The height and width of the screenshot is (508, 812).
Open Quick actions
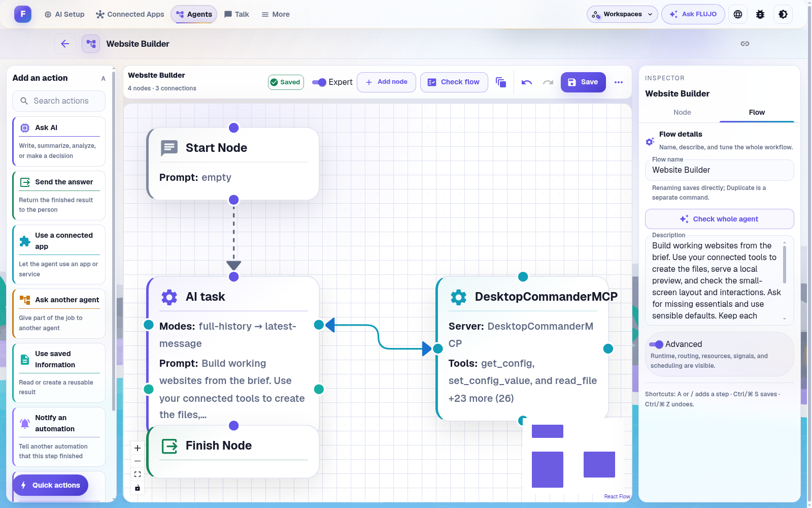(50, 485)
